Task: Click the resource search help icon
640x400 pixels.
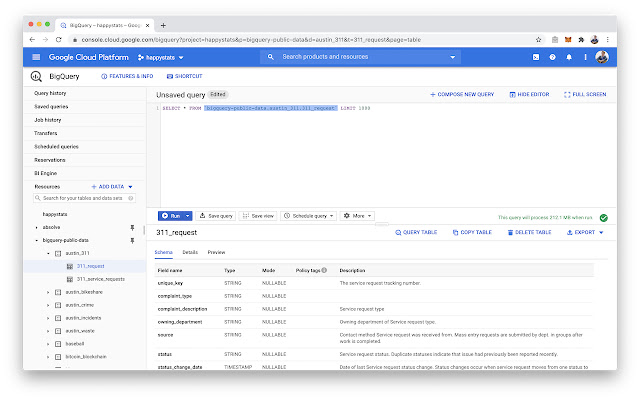Action: [x=131, y=198]
